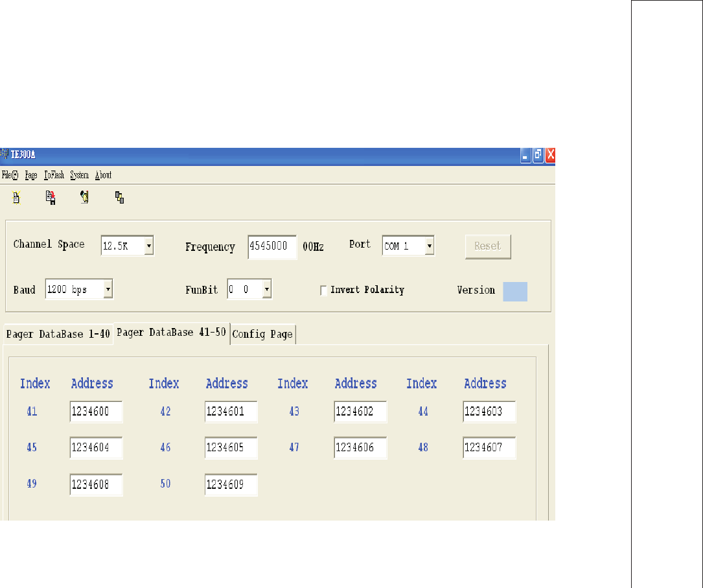This screenshot has height=588, width=703.
Task: Click the index label 47
Action: pos(294,447)
